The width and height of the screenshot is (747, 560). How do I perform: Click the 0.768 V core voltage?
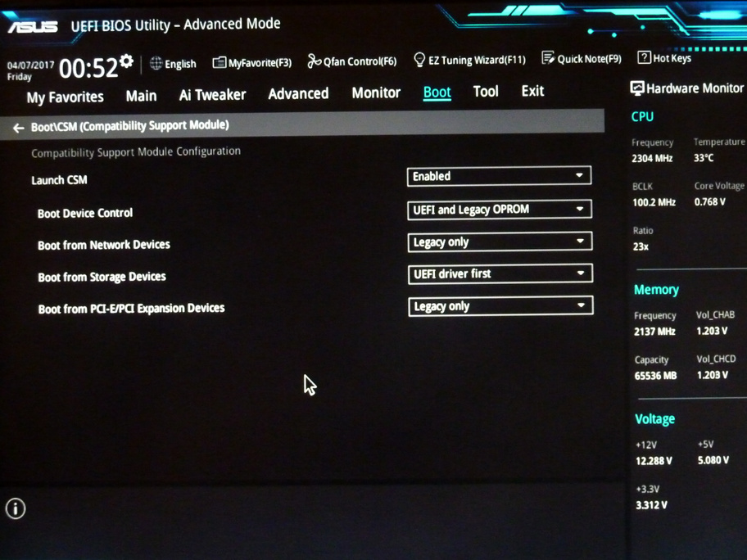pos(710,202)
